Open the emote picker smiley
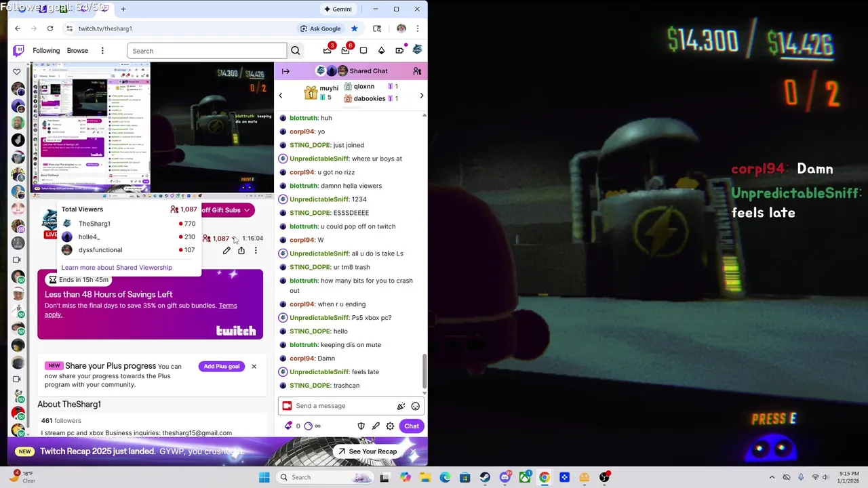 click(415, 406)
